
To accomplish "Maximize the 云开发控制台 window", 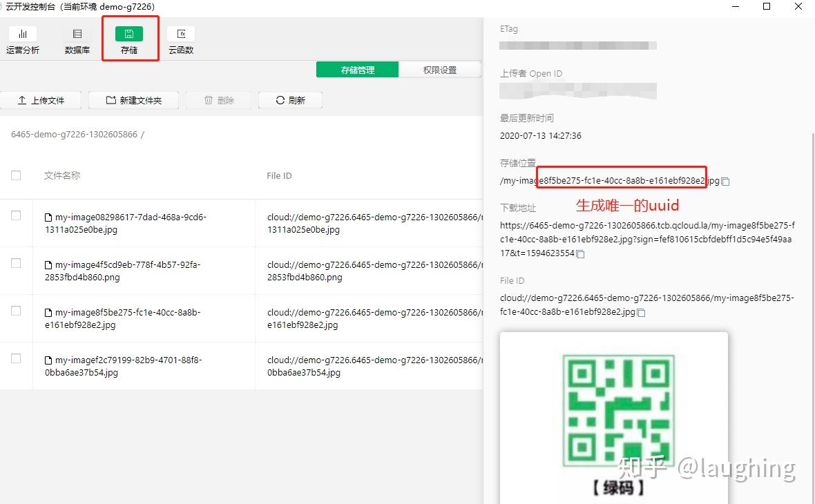I will tap(767, 7).
